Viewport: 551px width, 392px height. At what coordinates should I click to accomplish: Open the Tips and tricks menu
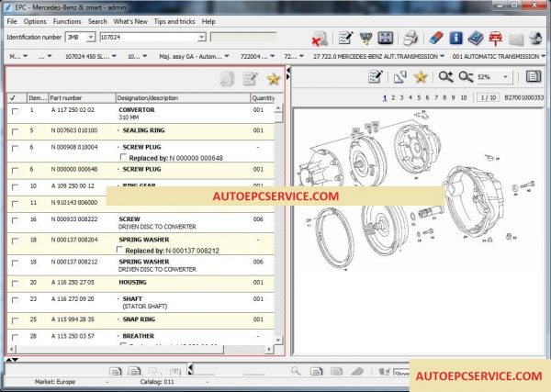174,21
